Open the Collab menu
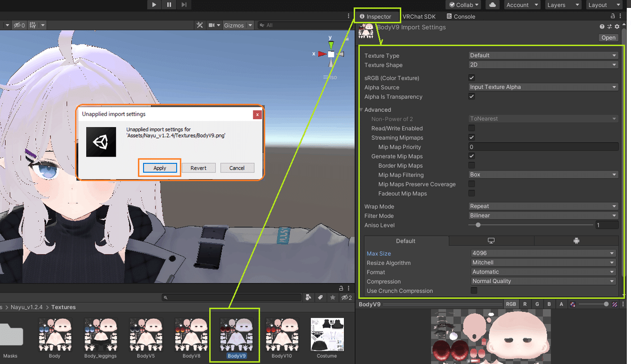This screenshot has height=364, width=631. (x=463, y=5)
